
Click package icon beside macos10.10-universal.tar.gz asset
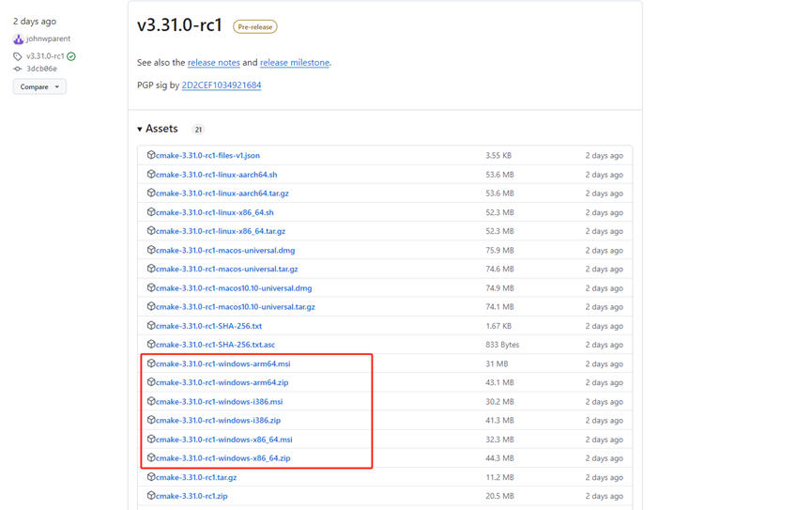151,306
